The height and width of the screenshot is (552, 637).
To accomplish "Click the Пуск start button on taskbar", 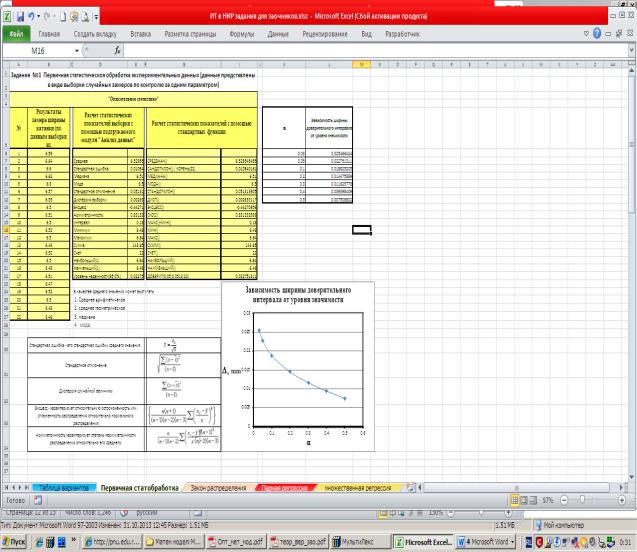I will tap(16, 542).
